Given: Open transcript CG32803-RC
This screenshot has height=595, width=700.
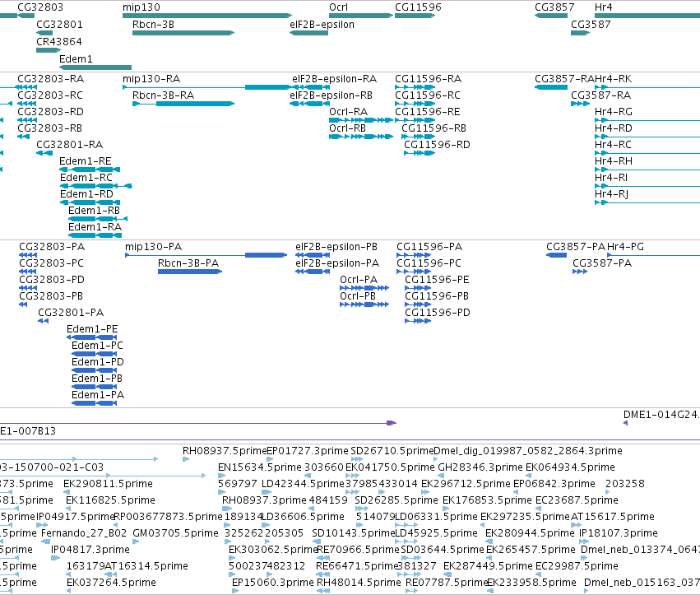Looking at the screenshot, I should (x=50, y=95).
